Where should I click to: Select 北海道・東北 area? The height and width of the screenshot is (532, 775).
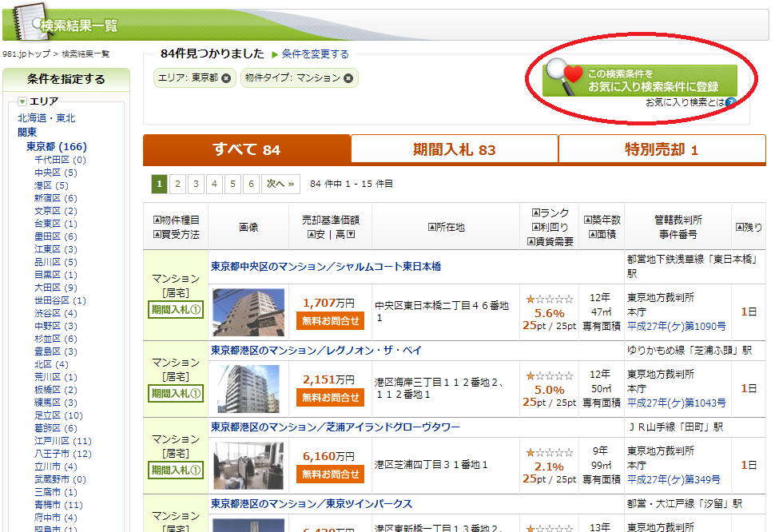pyautogui.click(x=46, y=118)
